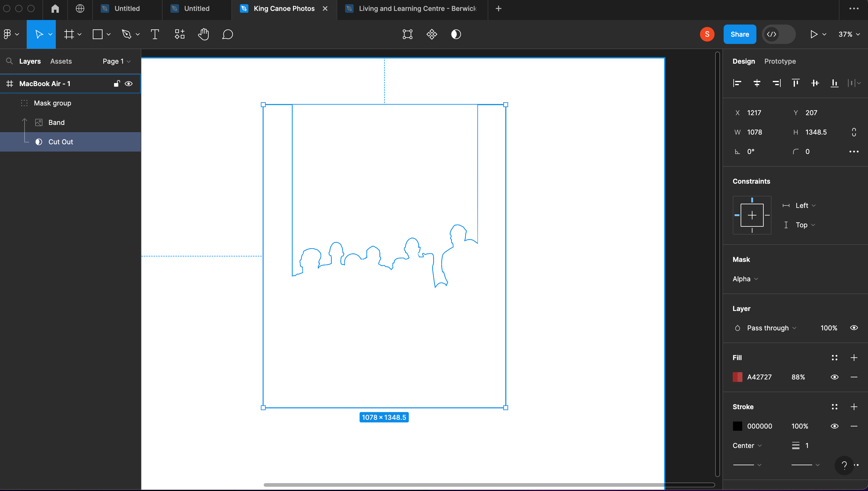Image resolution: width=868 pixels, height=491 pixels.
Task: Switch to the Prototype tab
Action: 780,61
